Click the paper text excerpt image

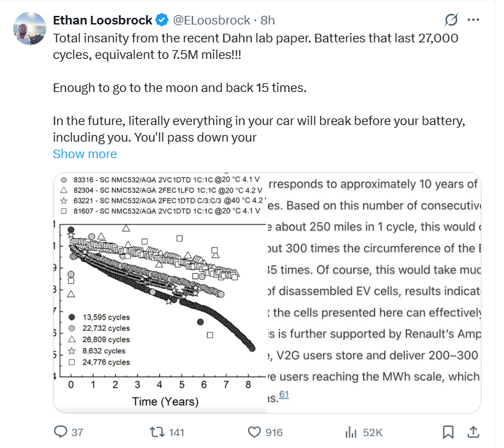[372, 291]
